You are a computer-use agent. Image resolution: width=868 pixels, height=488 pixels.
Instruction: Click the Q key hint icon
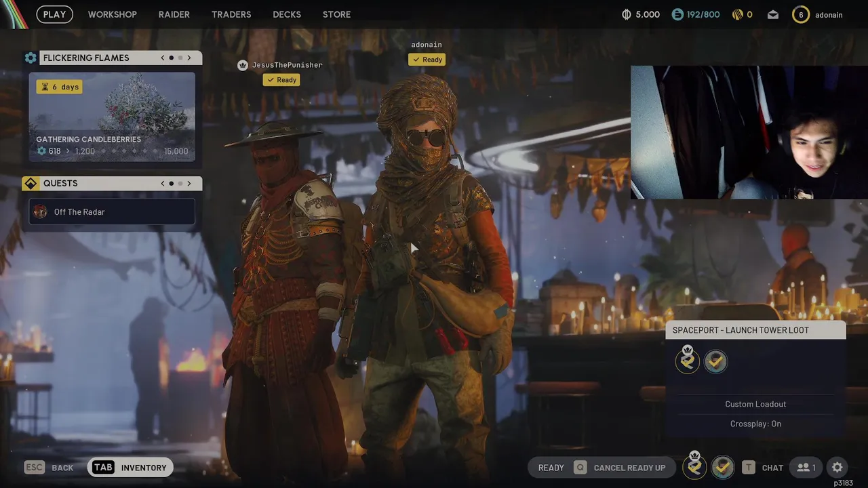coord(580,467)
